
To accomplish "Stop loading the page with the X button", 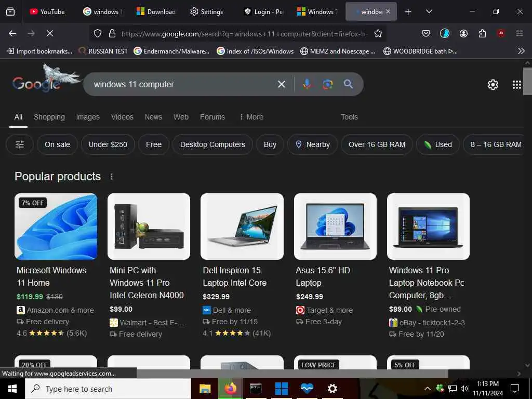I will [49, 33].
